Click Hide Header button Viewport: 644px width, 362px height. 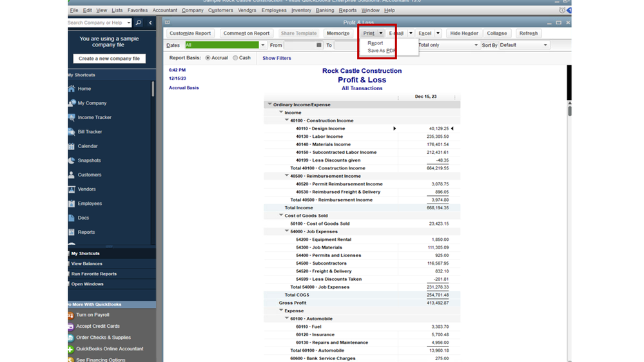tap(464, 33)
